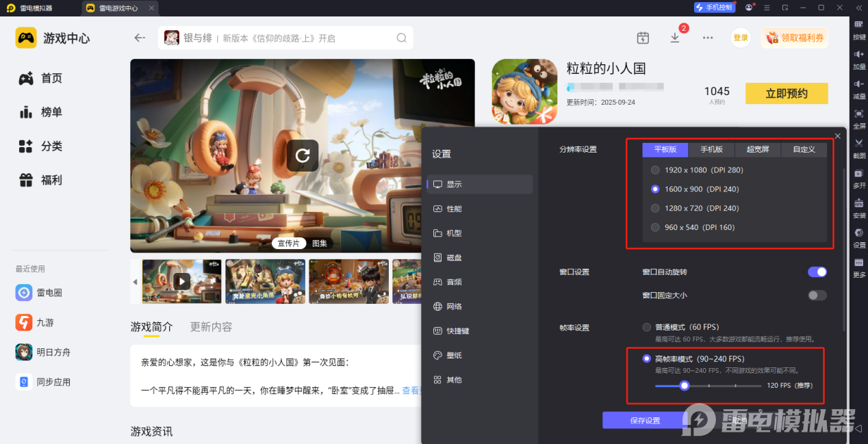Viewport: 868px width, 444px height.
Task: Choose 普通模式 60 FPS radio button
Action: tap(646, 327)
